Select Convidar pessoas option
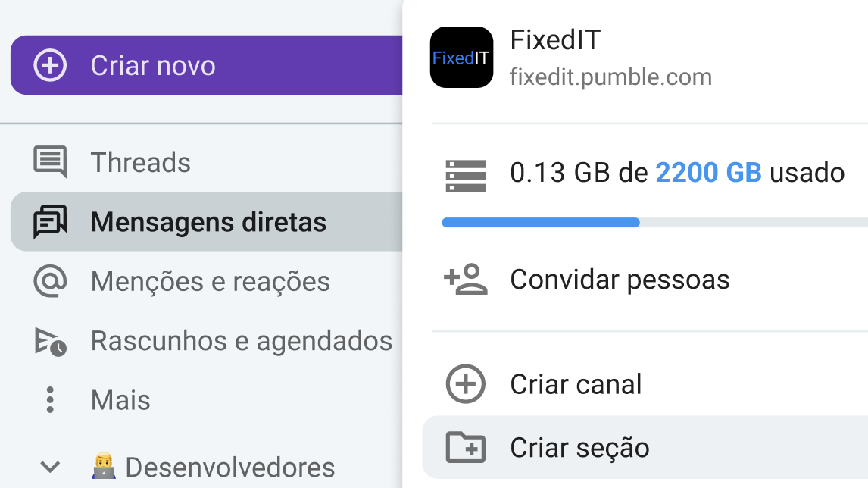The width and height of the screenshot is (868, 488). [x=620, y=280]
